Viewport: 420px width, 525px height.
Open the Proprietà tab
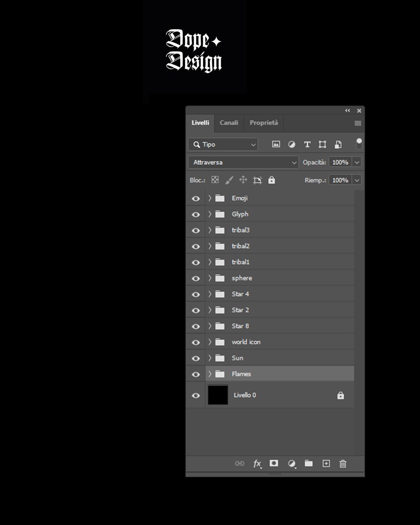tap(263, 123)
